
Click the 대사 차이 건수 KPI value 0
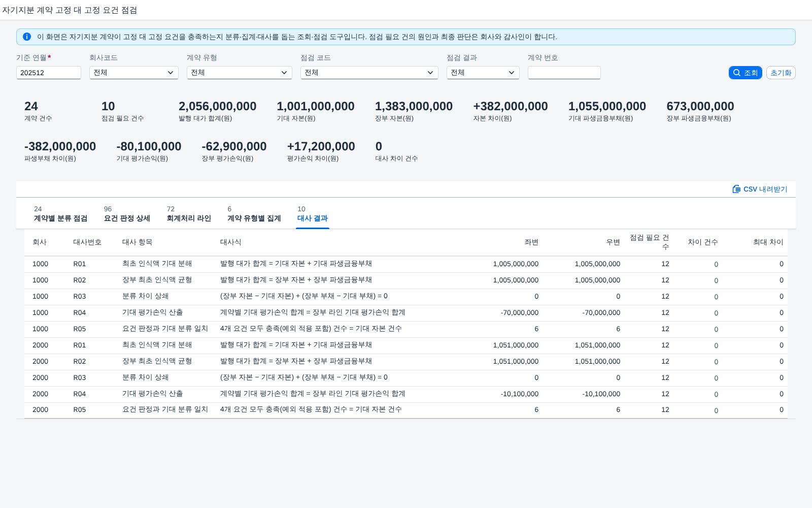coord(379,146)
